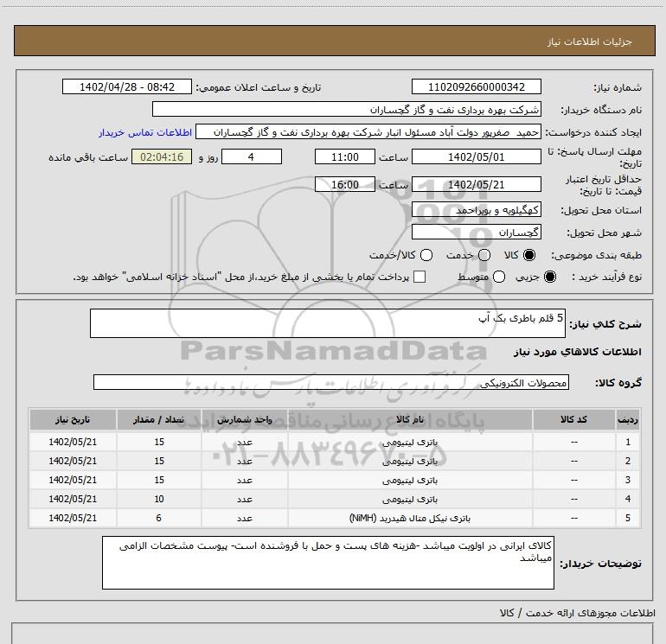The width and height of the screenshot is (666, 644).
Task: Click the product group field محصولات الکترونیکی
Action: (x=331, y=382)
